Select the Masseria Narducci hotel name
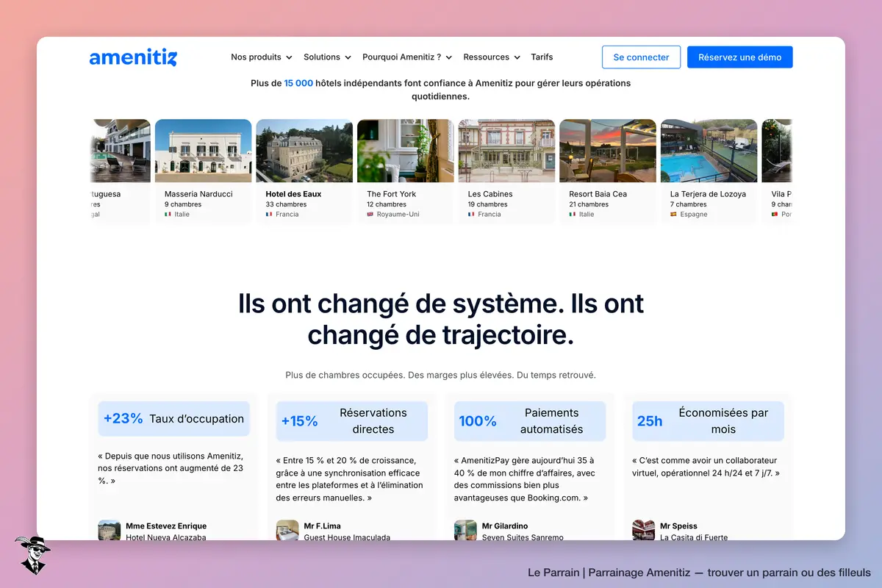The image size is (882, 588). click(198, 194)
